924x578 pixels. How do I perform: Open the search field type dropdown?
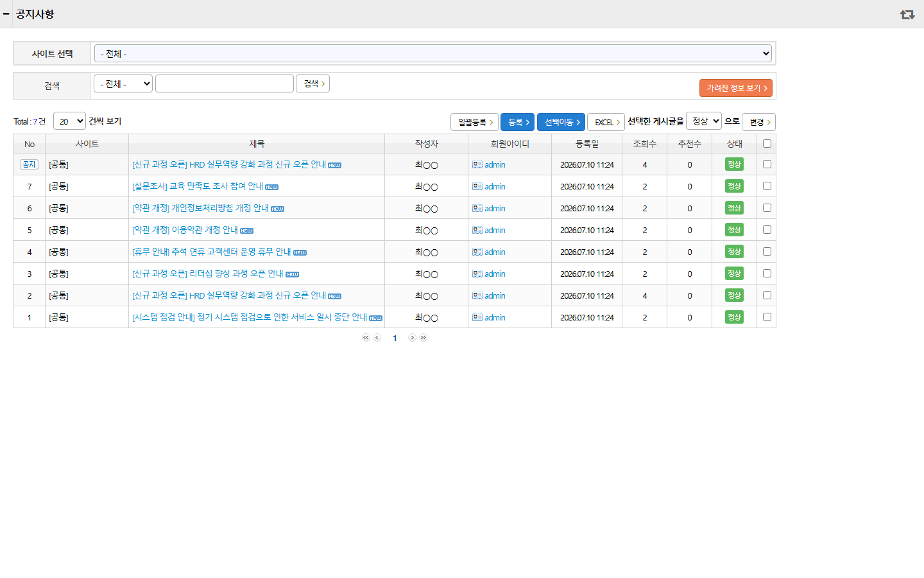[x=123, y=83]
